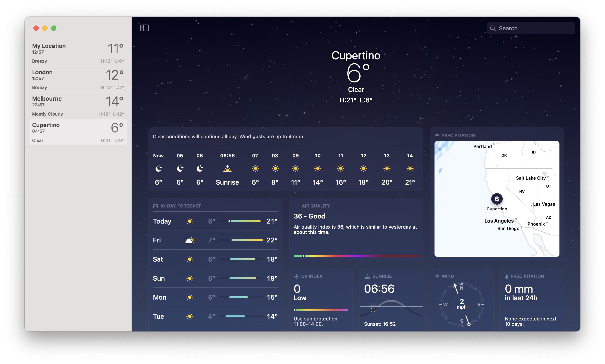This screenshot has height=364, width=605.
Task: Select the hourly forecast Now tab
Action: tap(158, 168)
